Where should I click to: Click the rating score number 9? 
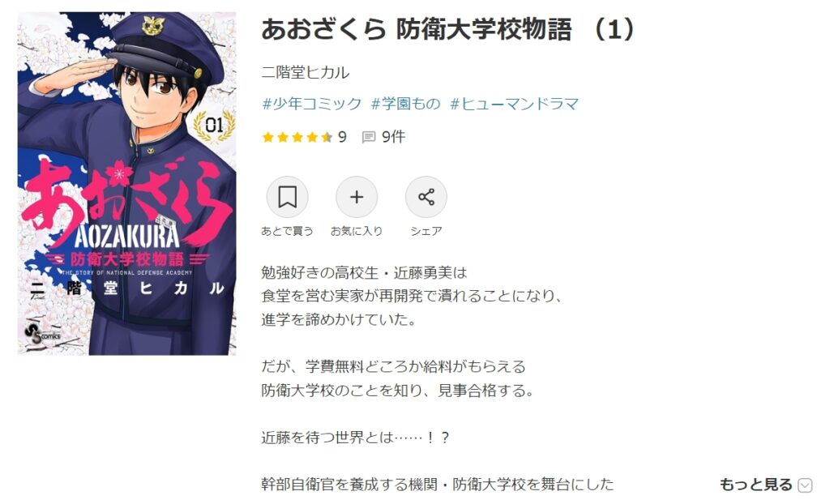(x=343, y=137)
